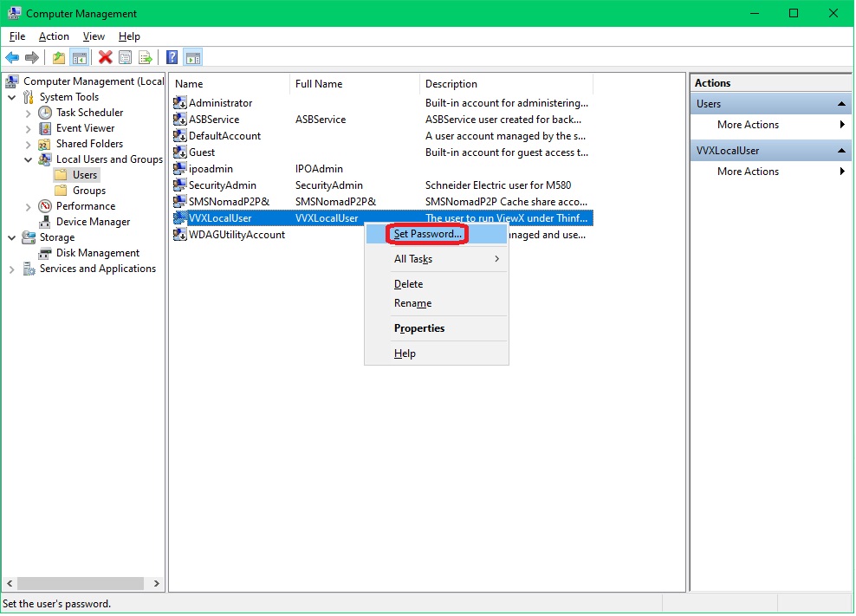This screenshot has height=616, width=856.
Task: Click the Task Scheduler clock icon
Action: (x=45, y=113)
